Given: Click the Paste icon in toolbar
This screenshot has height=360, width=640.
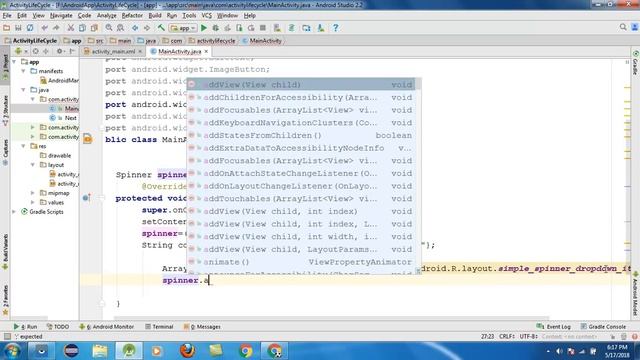Looking at the screenshot, I should [x=94, y=28].
